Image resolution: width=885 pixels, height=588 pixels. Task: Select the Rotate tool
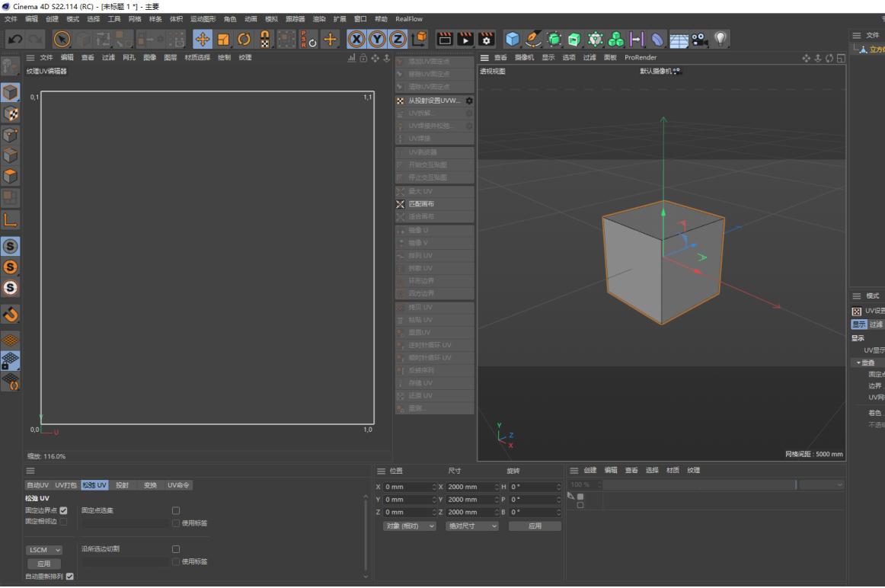[244, 39]
